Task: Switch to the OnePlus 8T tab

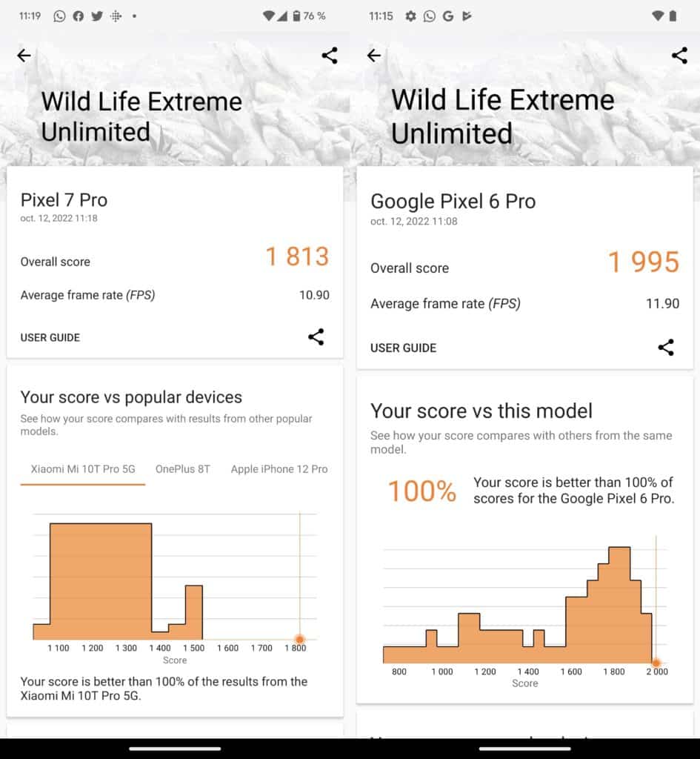Action: point(183,469)
